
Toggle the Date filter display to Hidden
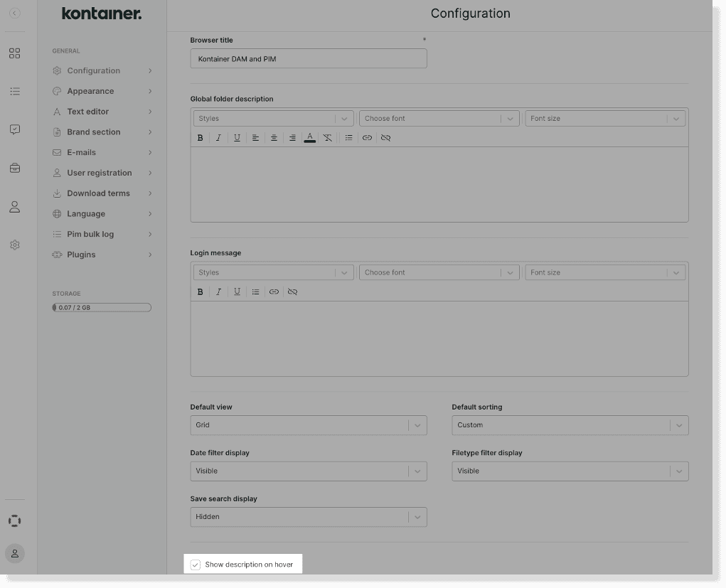[308, 471]
